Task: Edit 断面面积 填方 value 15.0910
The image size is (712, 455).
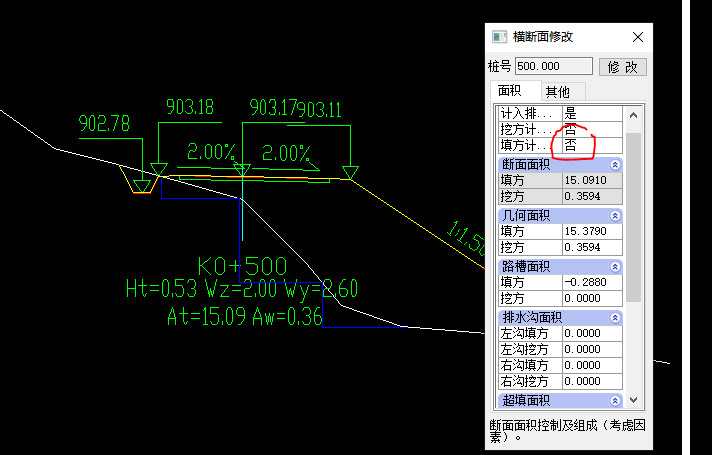Action: pos(590,181)
